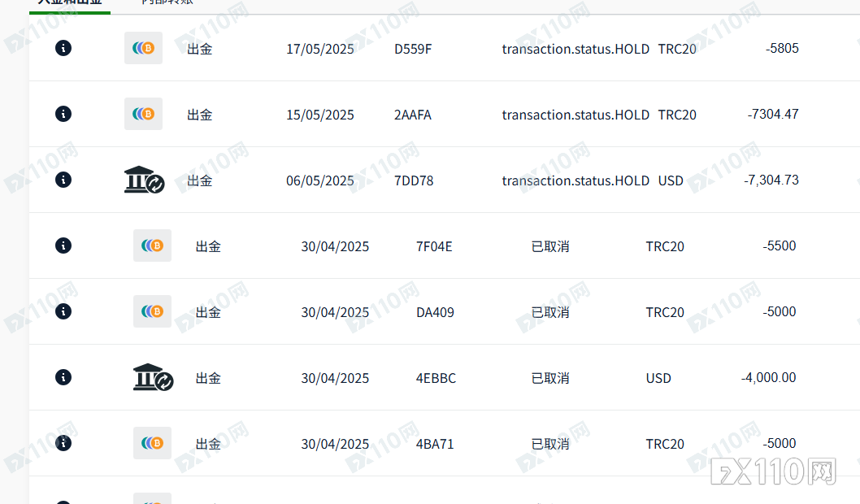Click crypto coin icon in 2AAFA row
Image resolution: width=860 pixels, height=504 pixels.
(143, 114)
